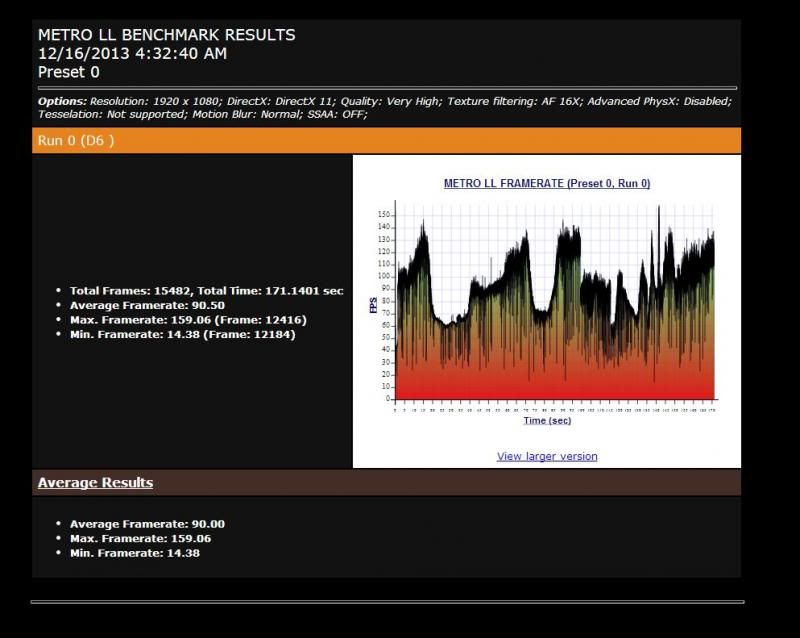The height and width of the screenshot is (638, 800).
Task: Click the METRO LL FRAMERATE chart title
Action: tap(547, 183)
